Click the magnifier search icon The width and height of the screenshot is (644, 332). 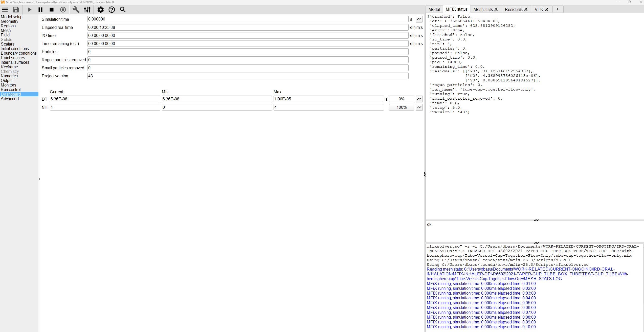[x=123, y=10]
